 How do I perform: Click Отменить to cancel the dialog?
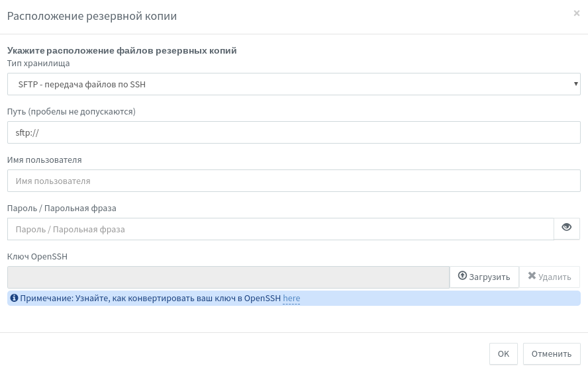point(551,353)
